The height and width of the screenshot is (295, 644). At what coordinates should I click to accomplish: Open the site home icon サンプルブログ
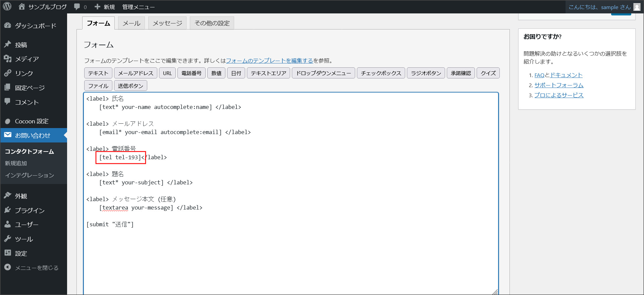[x=22, y=6]
